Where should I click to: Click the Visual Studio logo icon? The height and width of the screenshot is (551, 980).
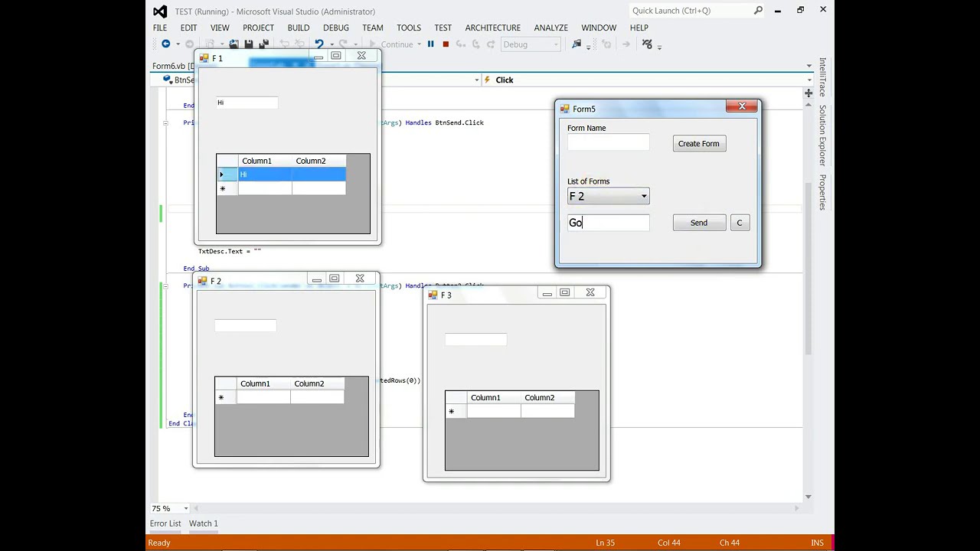click(160, 11)
